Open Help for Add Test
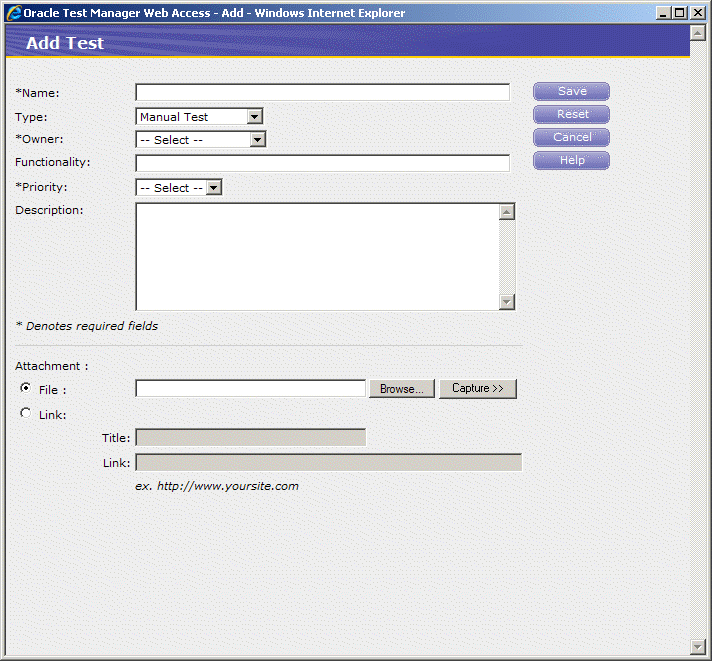 (571, 160)
